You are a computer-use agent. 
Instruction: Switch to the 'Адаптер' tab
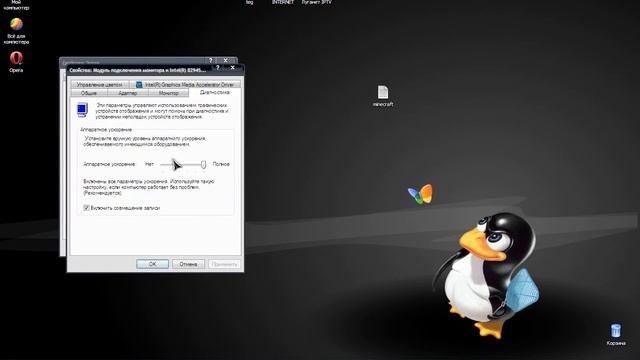coord(127,93)
